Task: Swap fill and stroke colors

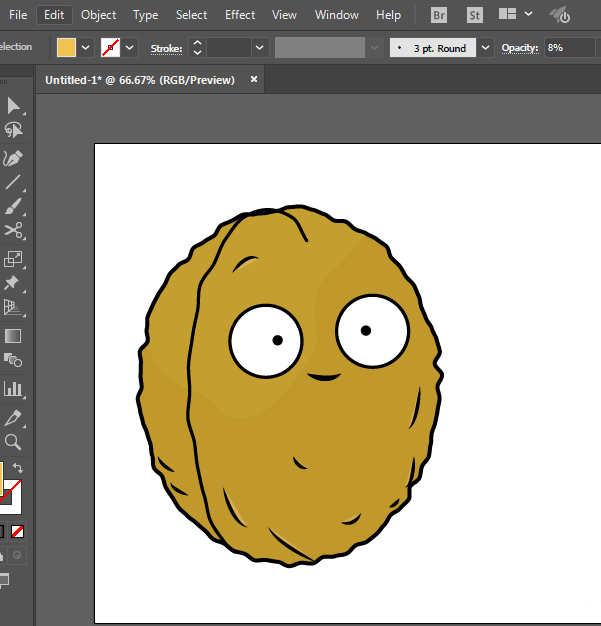Action: tap(18, 468)
